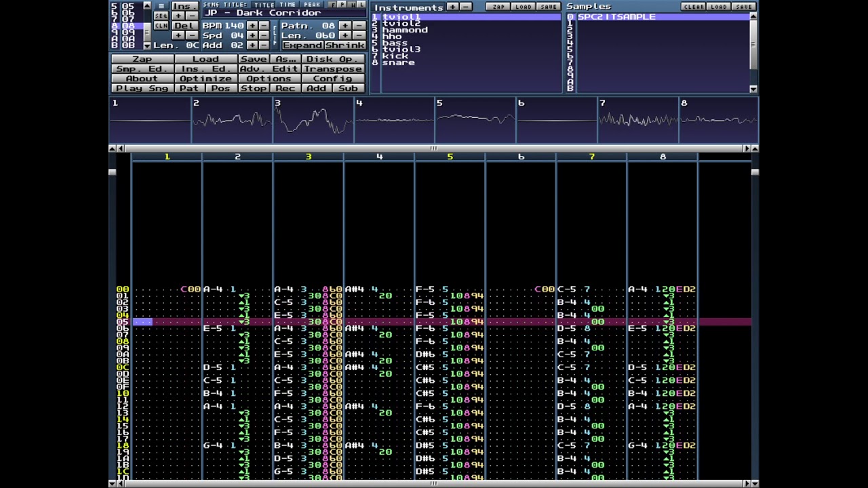Viewport: 868px width, 488px height.
Task: Click the Zap button in main menu
Action: tap(142, 59)
